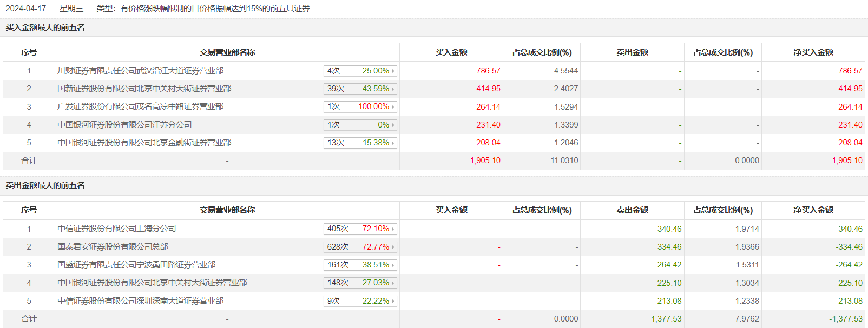
Task: Open 国新证券北京中关村大街证券营业部 link
Action: coord(144,89)
